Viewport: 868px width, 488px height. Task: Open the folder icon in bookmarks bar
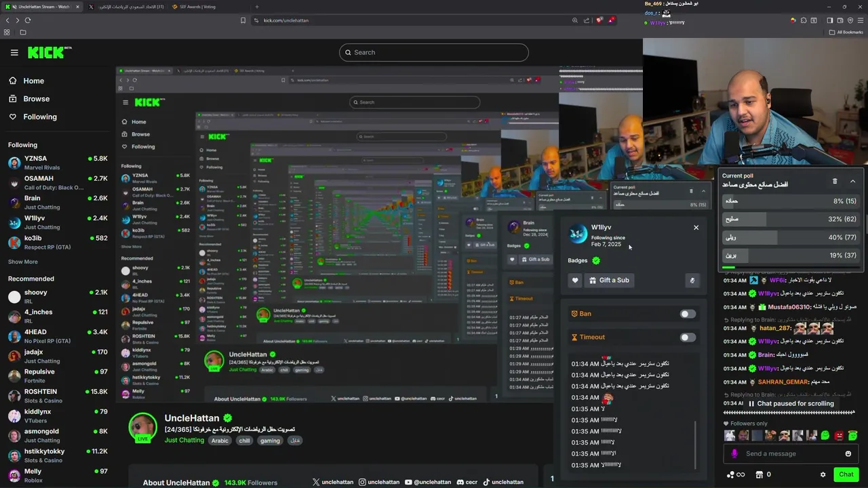(22, 32)
